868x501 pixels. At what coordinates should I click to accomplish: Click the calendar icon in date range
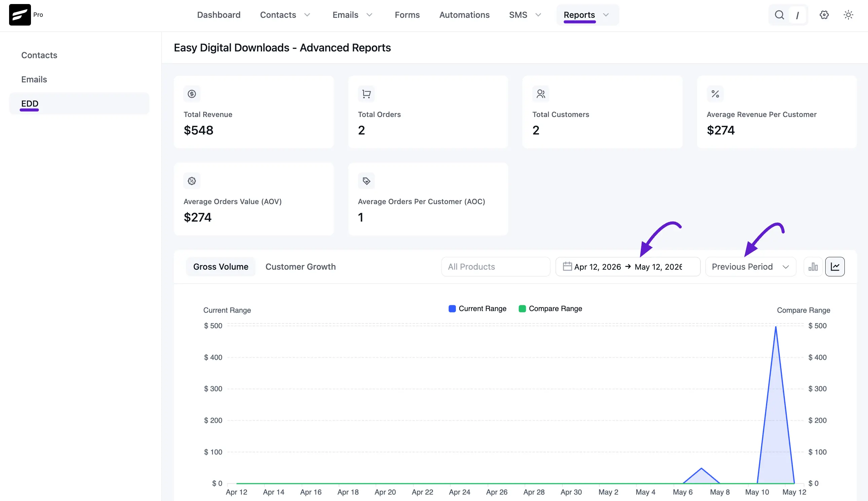click(567, 266)
